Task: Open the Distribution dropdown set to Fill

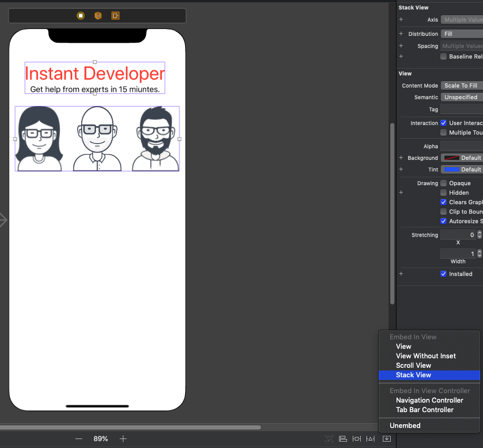Action: (462, 34)
